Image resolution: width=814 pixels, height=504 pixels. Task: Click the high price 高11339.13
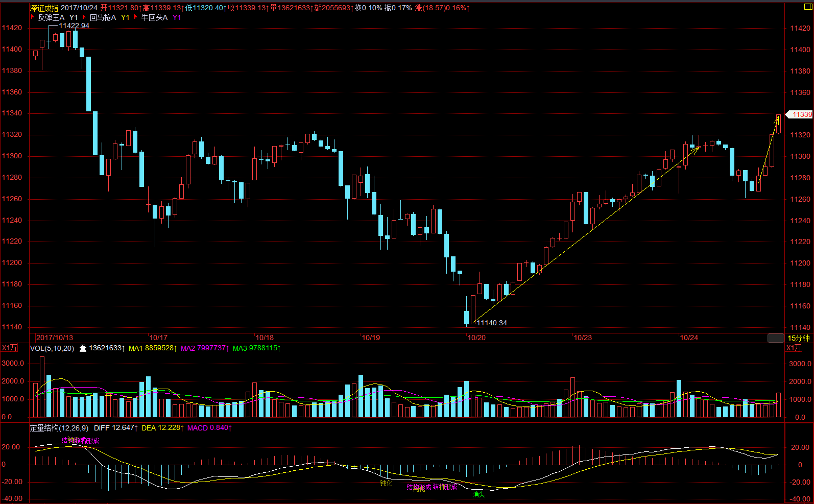pos(163,8)
